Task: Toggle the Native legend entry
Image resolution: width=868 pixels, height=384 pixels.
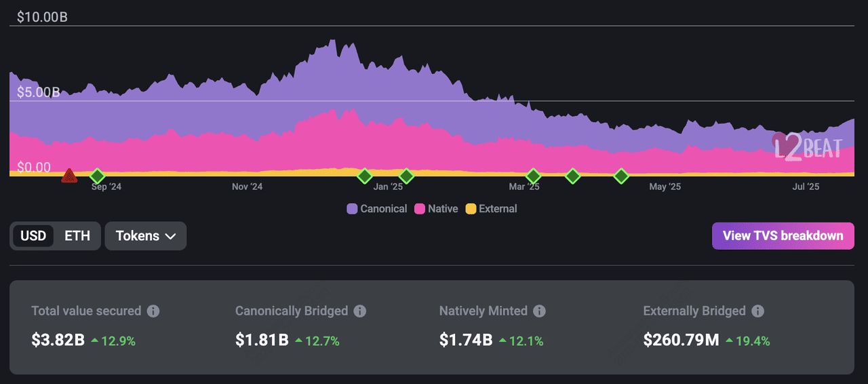Action: [436, 209]
